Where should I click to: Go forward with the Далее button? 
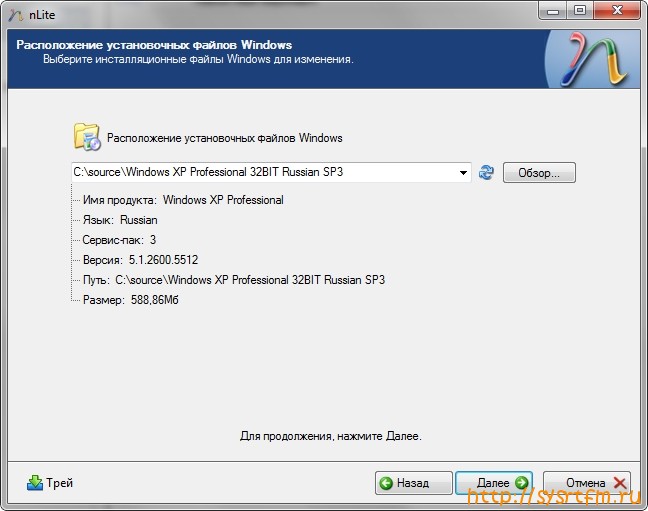pos(494,483)
